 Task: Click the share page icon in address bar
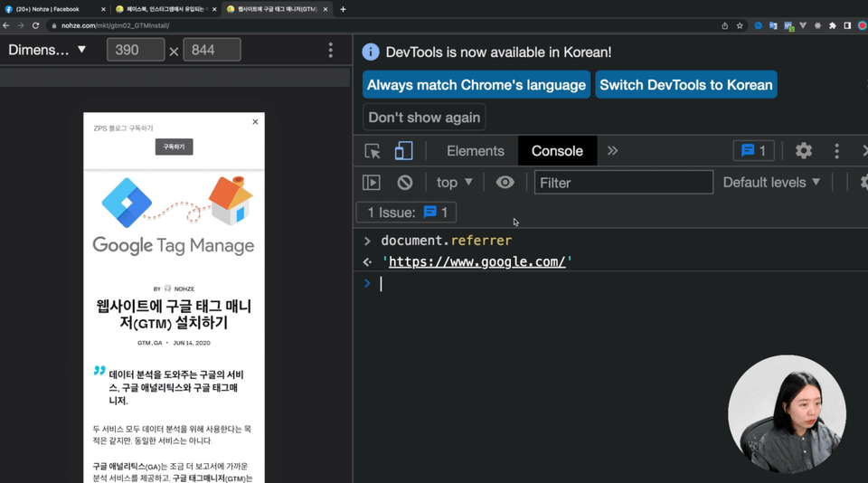pos(724,25)
